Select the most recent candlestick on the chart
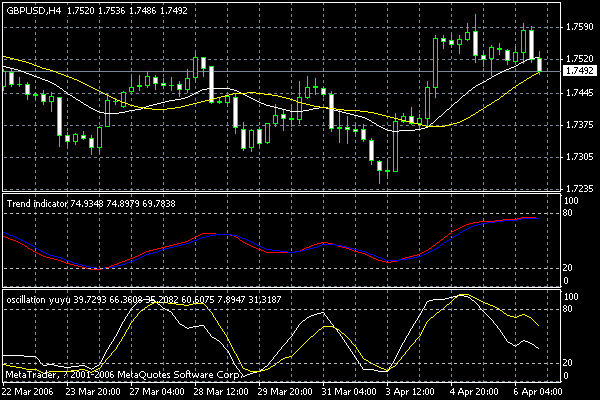600x400 pixels. [540, 64]
